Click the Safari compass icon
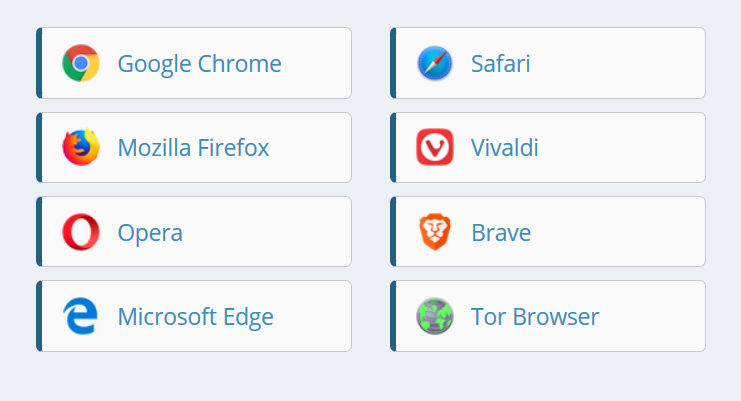The image size is (741, 401). (x=434, y=64)
